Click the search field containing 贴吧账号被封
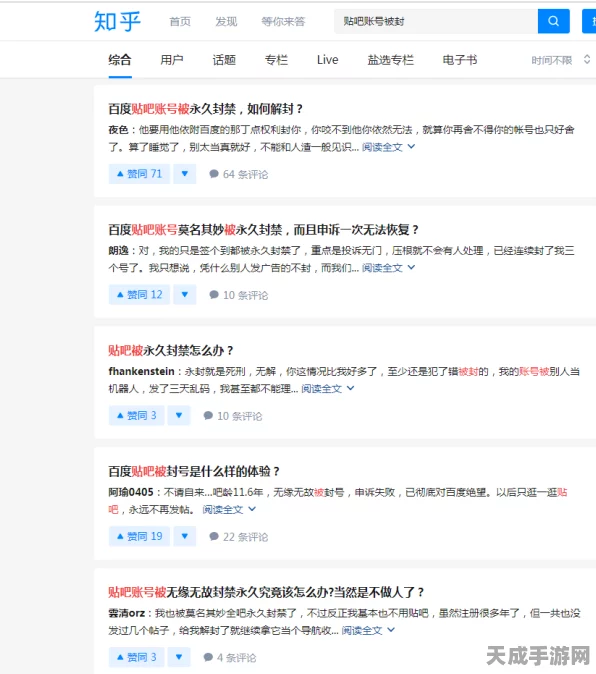Image resolution: width=596 pixels, height=674 pixels. pos(436,21)
